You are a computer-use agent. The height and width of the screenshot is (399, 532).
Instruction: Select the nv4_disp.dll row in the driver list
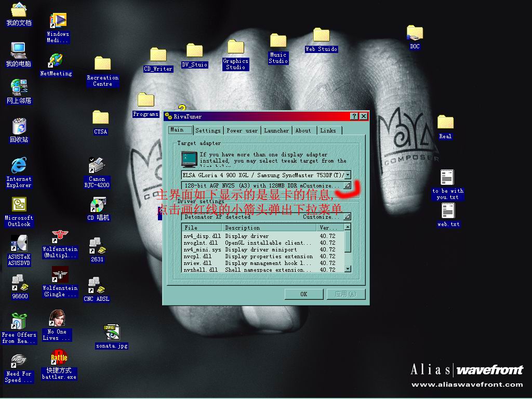(263, 236)
